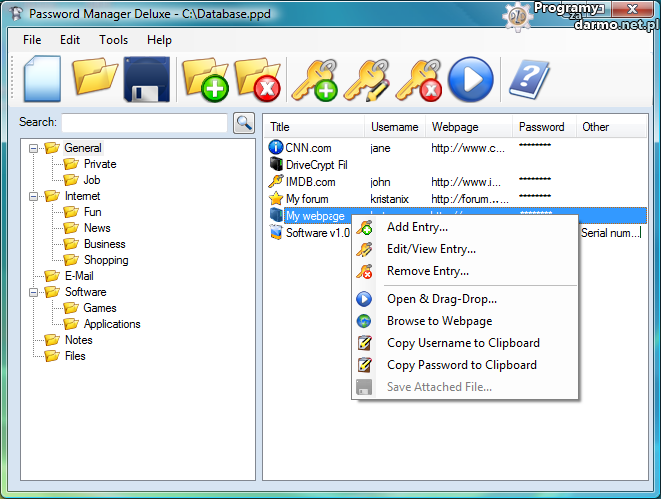Select Browse to Webpage in context menu
The width and height of the screenshot is (661, 499).
(439, 321)
